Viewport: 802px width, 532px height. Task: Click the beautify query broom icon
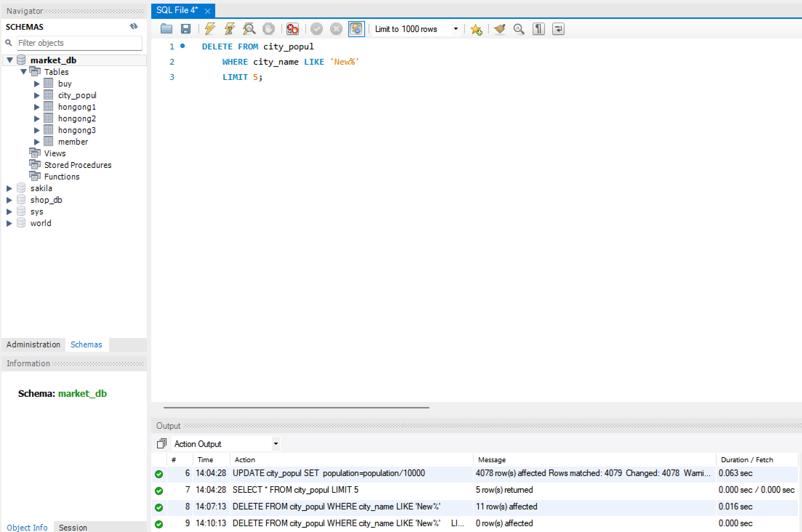500,29
